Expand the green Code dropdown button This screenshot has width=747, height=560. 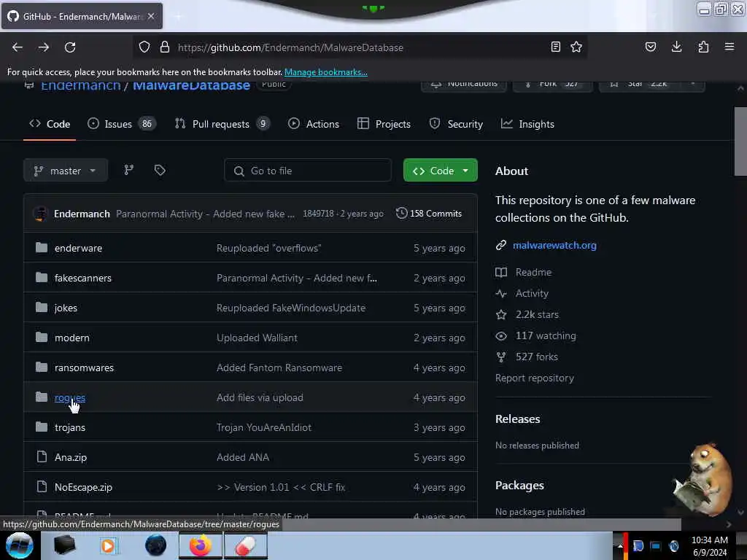coord(440,171)
